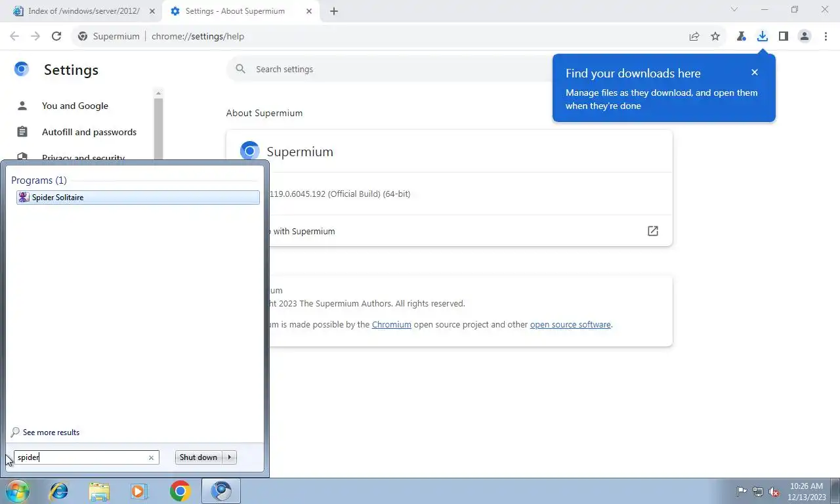Open Windows Explorer from the taskbar

coord(99,491)
